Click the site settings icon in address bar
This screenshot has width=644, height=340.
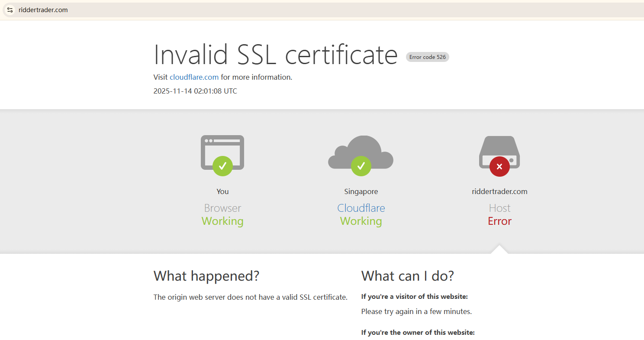point(10,10)
